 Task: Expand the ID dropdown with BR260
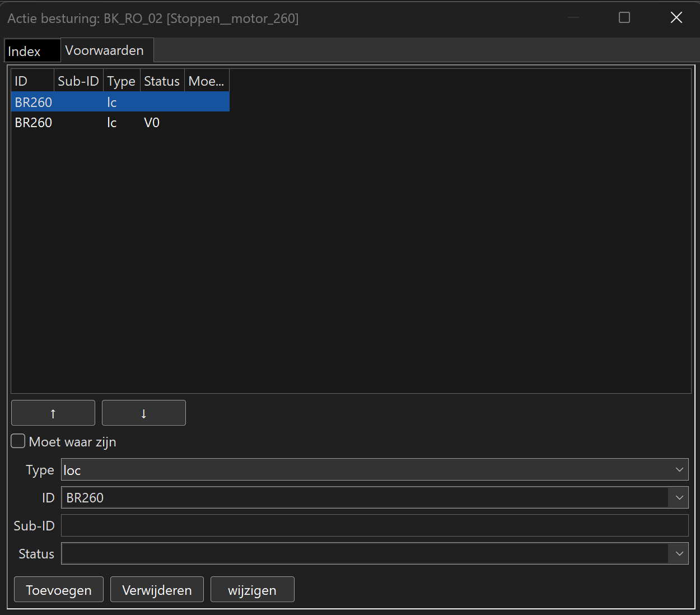click(679, 497)
